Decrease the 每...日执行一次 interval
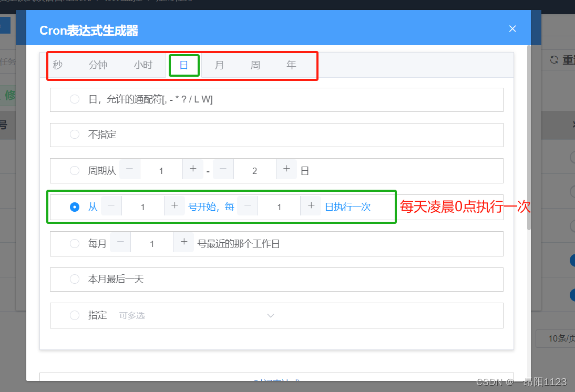The width and height of the screenshot is (575, 392). click(x=248, y=205)
